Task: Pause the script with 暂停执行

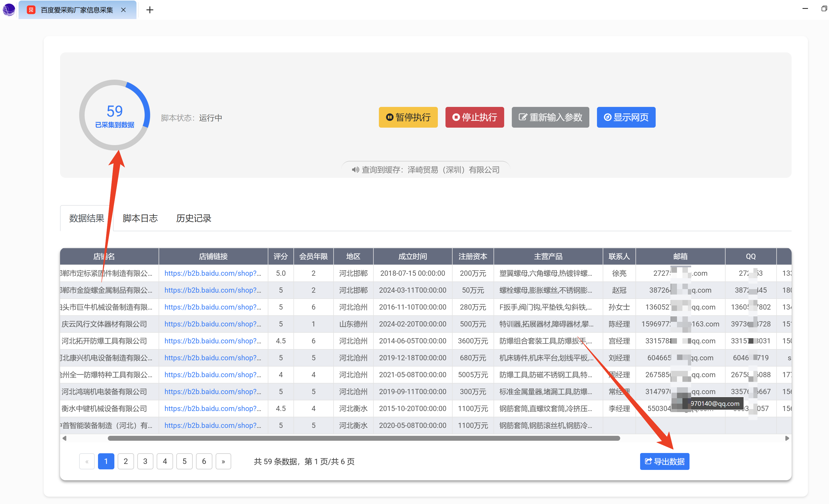Action: tap(408, 117)
